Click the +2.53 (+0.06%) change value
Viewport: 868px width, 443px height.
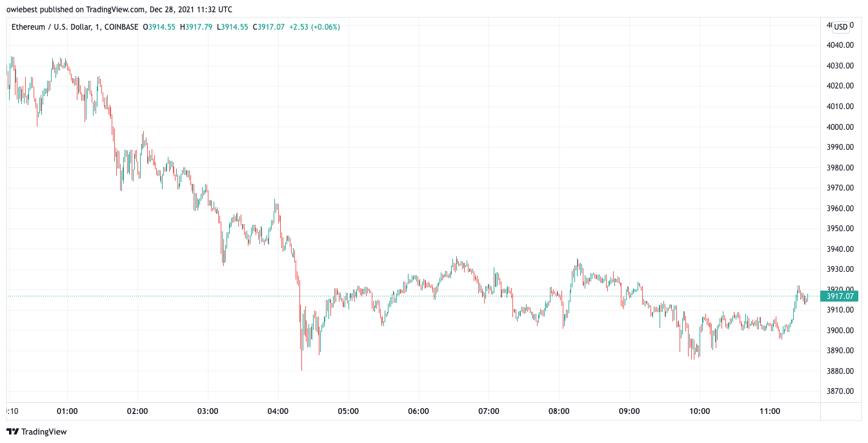tap(314, 27)
